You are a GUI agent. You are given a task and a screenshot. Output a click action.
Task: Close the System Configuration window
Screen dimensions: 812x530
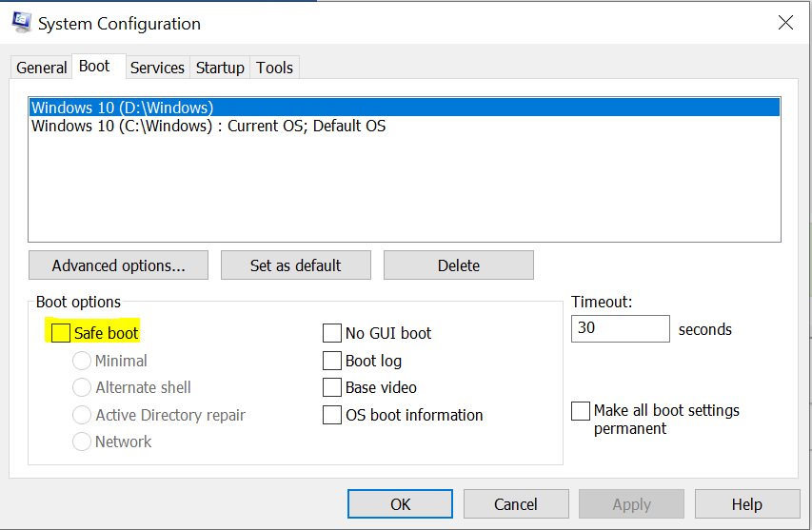[785, 24]
